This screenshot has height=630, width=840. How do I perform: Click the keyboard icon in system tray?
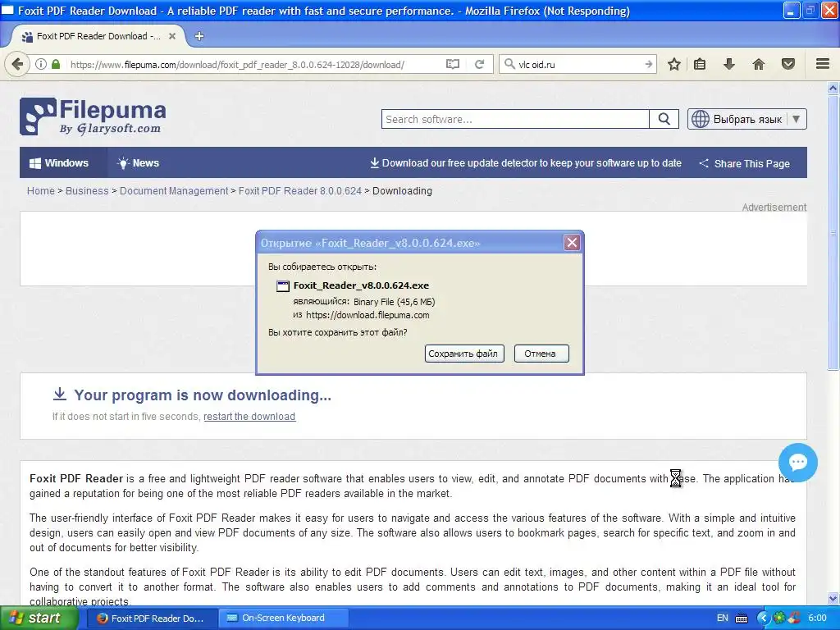tap(742, 619)
